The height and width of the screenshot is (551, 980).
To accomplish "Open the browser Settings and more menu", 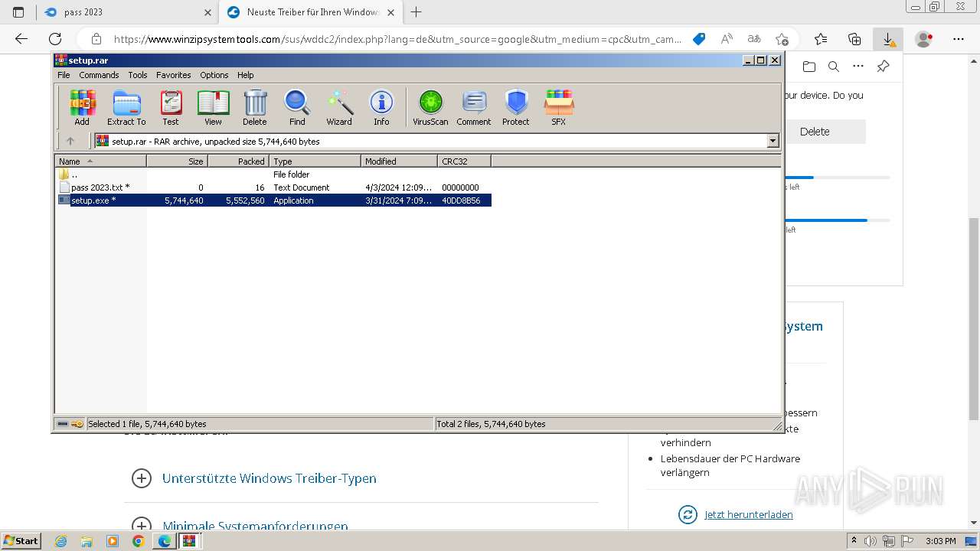I will point(959,39).
